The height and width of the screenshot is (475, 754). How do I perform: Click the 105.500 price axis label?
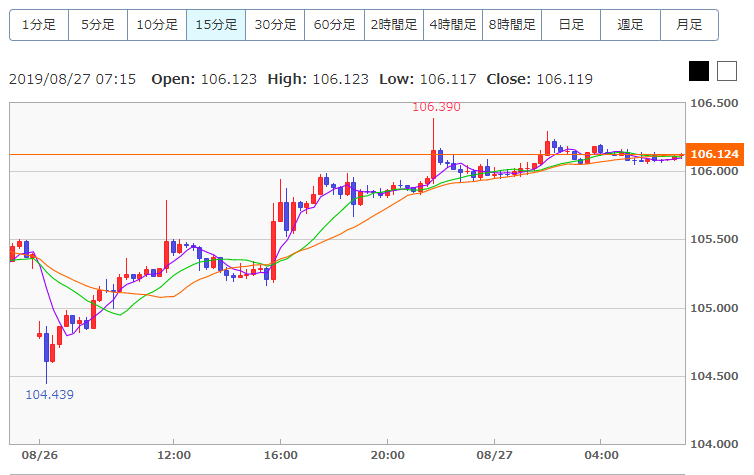click(714, 239)
